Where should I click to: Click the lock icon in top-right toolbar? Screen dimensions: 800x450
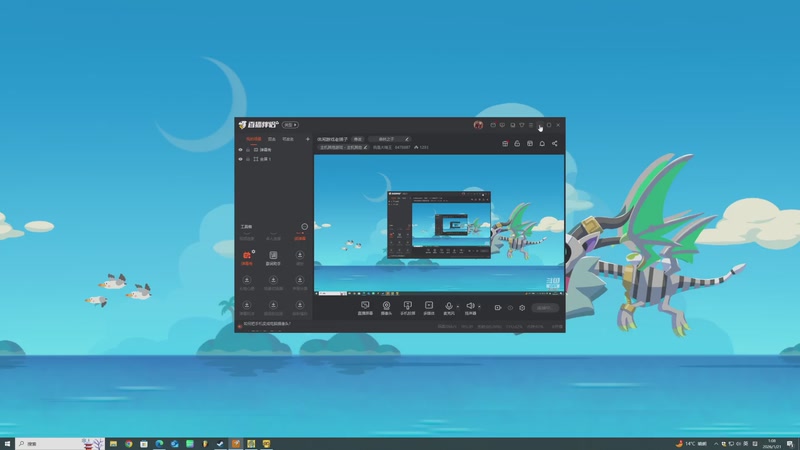pos(517,143)
